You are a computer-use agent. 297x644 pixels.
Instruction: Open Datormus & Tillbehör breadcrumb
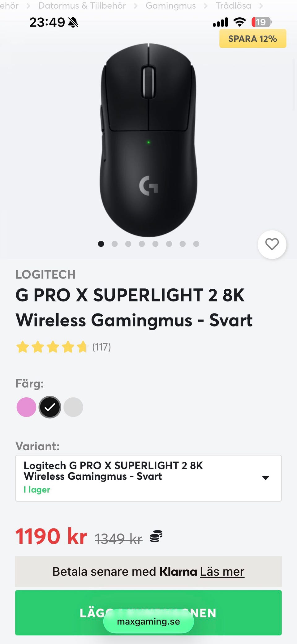82,6
